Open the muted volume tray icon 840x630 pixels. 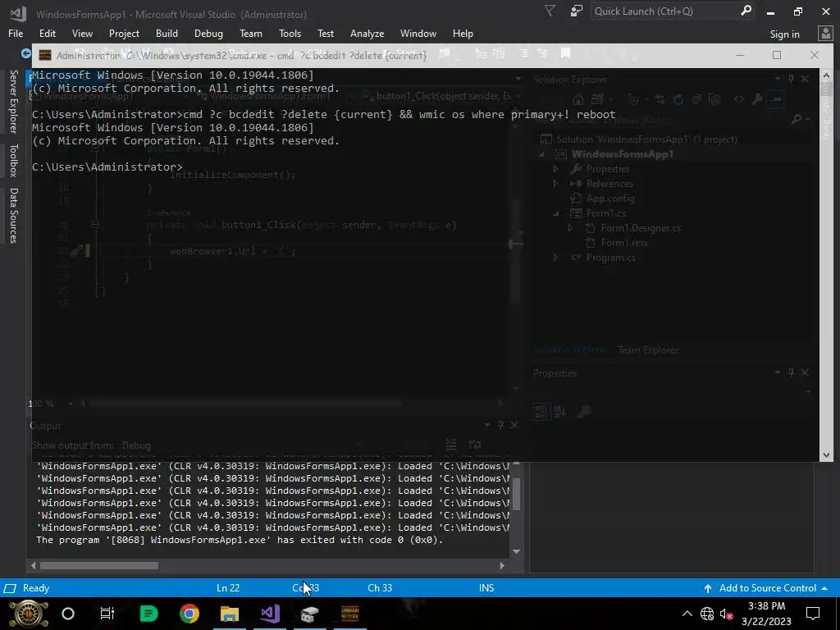727,614
